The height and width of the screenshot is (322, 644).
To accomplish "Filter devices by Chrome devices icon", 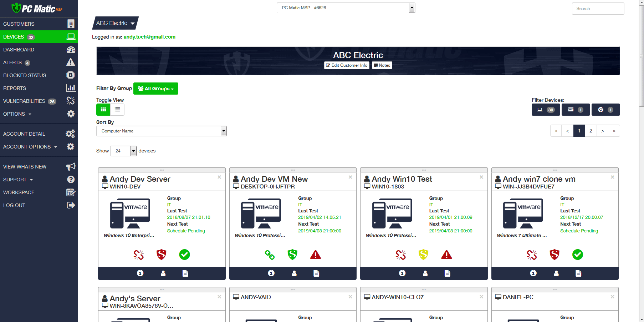I will pyautogui.click(x=606, y=110).
